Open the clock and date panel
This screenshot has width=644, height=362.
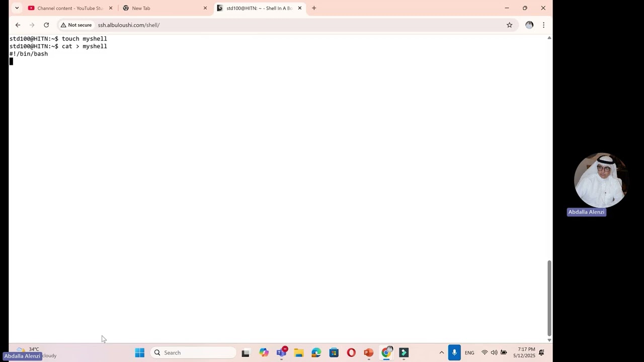point(524,352)
